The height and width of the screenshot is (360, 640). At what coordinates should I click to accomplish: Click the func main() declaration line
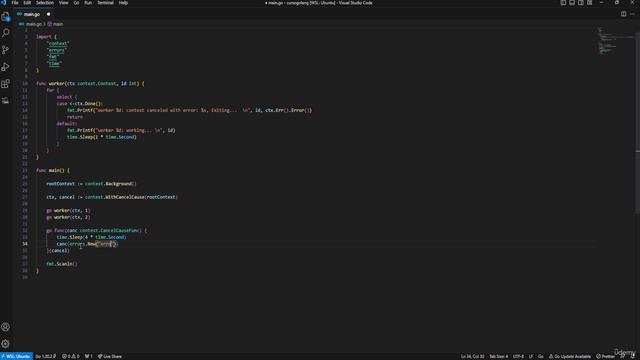click(x=53, y=170)
